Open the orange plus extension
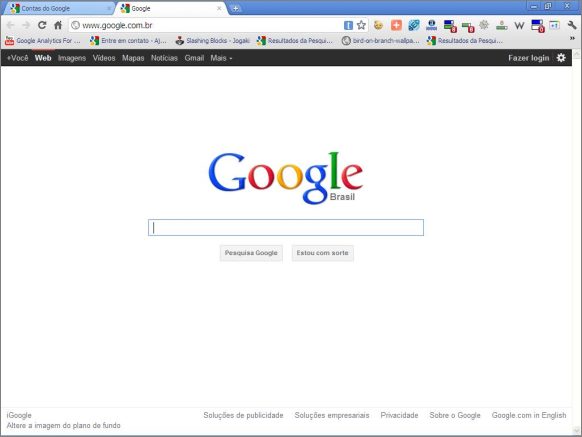The width and height of the screenshot is (582, 437). click(396, 25)
